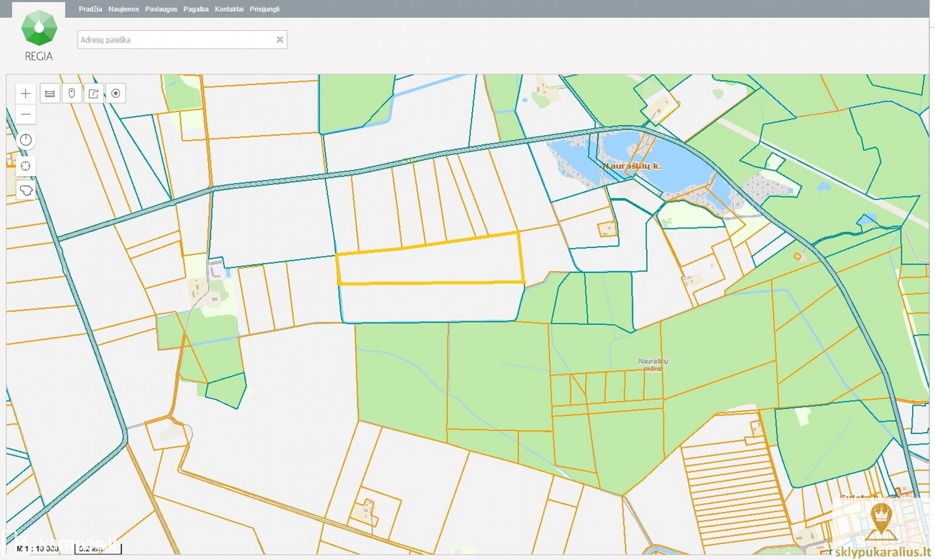Zoom out of the map
935x560 pixels.
coord(26,115)
